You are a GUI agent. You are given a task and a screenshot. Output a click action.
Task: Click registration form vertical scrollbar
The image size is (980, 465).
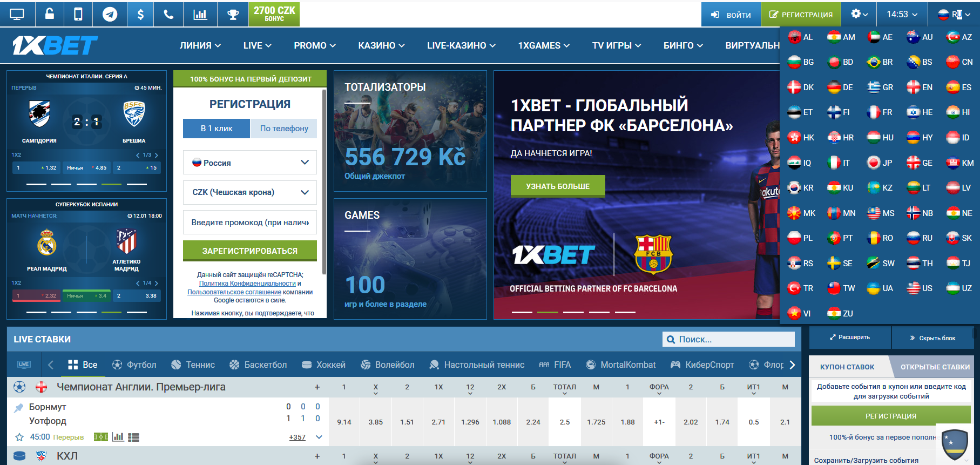pos(324,182)
